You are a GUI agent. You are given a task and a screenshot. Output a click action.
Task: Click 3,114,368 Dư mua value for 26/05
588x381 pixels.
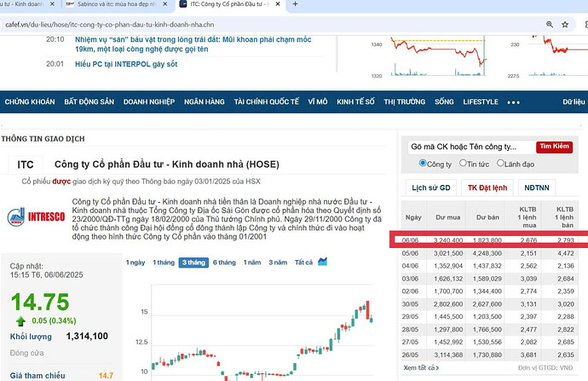point(448,355)
